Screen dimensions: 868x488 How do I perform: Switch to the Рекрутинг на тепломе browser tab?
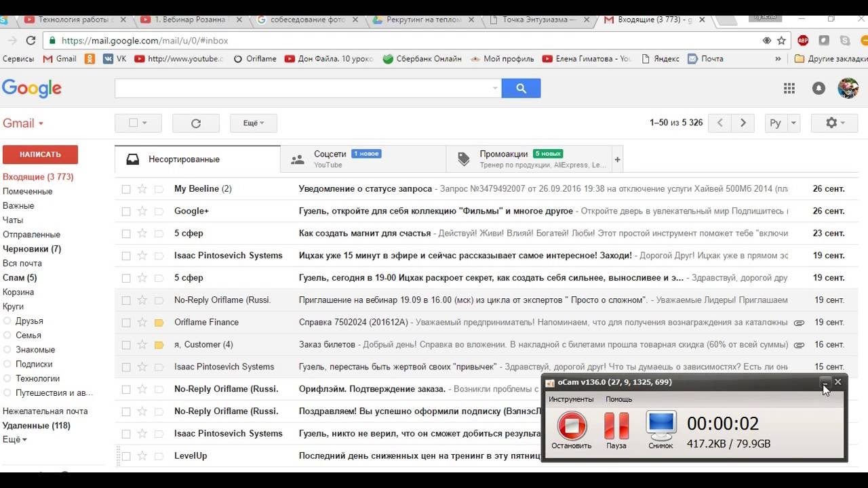(x=423, y=20)
